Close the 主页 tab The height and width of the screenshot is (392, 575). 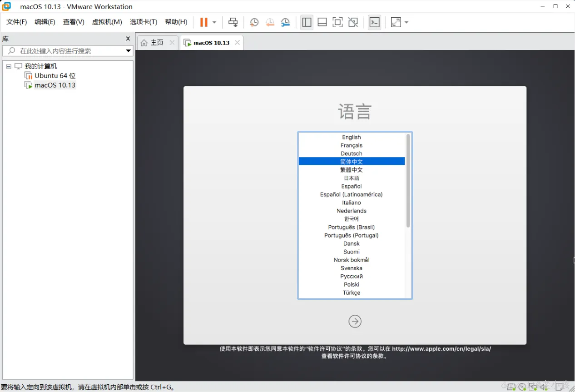pos(172,42)
